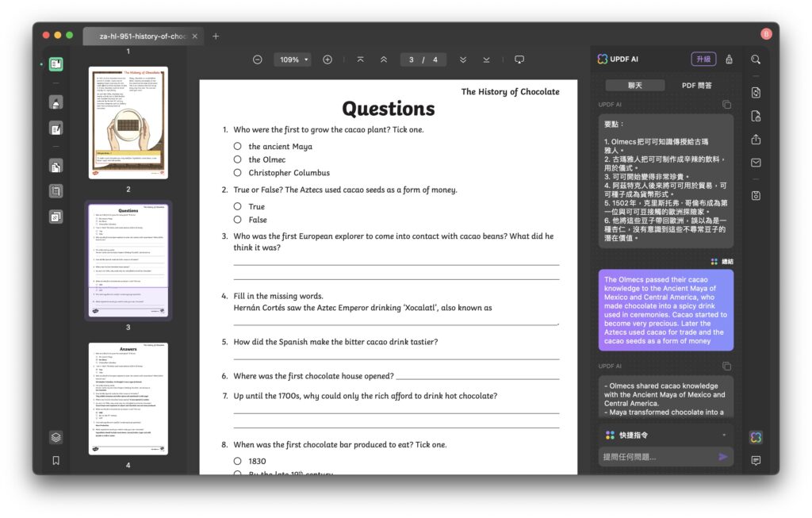The height and width of the screenshot is (518, 812).
Task: Open the 109% zoom level dropdown
Action: pyautogui.click(x=293, y=59)
